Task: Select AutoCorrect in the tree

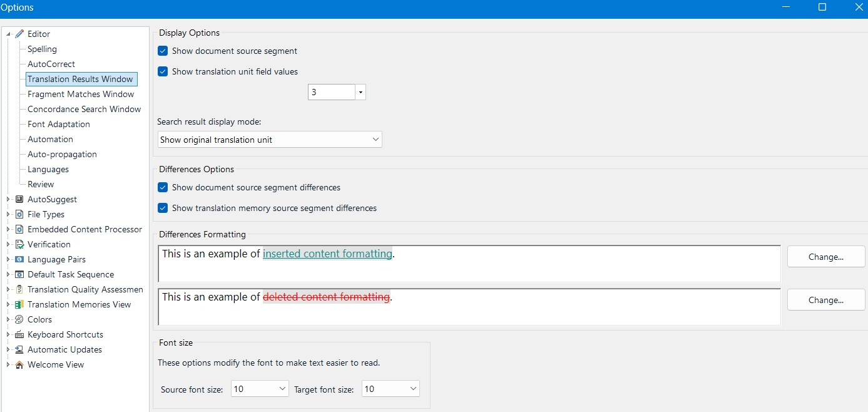Action: (x=51, y=64)
